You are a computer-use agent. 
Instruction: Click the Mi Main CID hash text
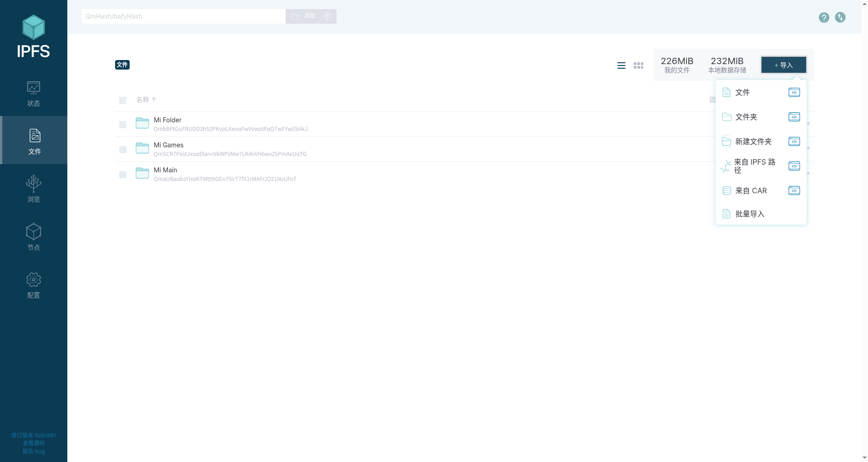(x=225, y=179)
